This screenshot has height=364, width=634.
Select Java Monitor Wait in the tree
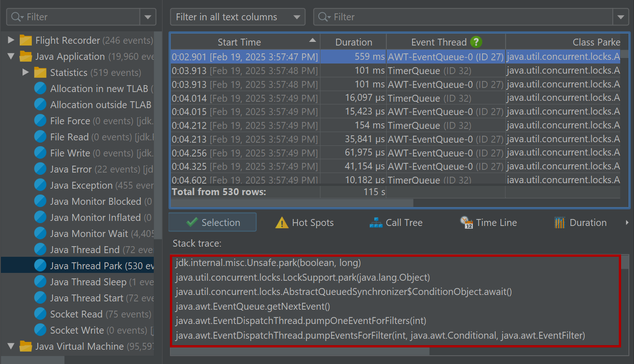click(x=88, y=234)
